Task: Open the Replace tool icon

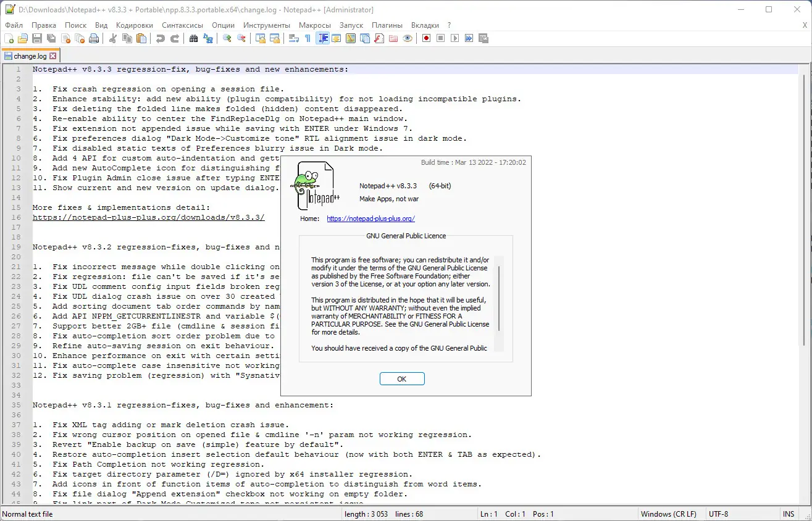Action: [208, 38]
